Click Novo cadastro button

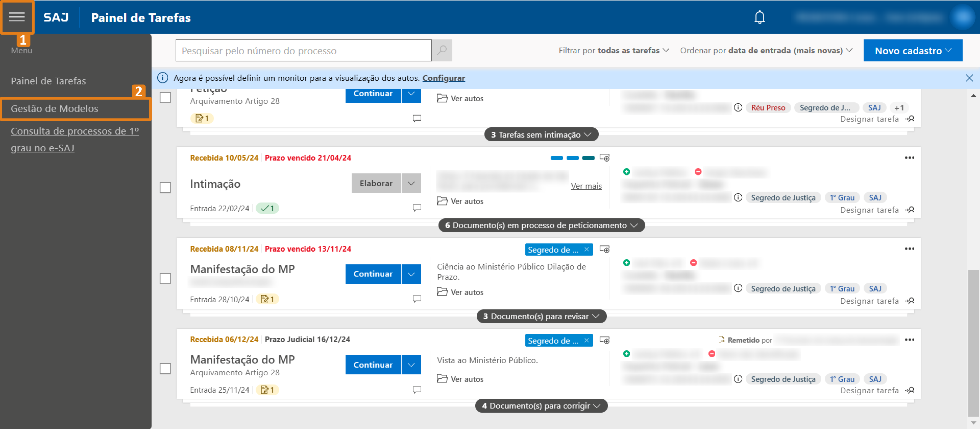tap(912, 50)
